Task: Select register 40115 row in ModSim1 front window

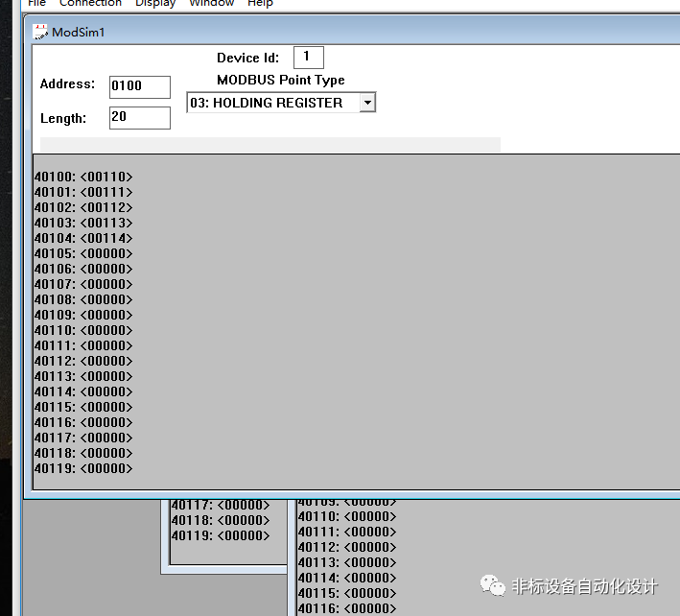Action: (x=83, y=407)
